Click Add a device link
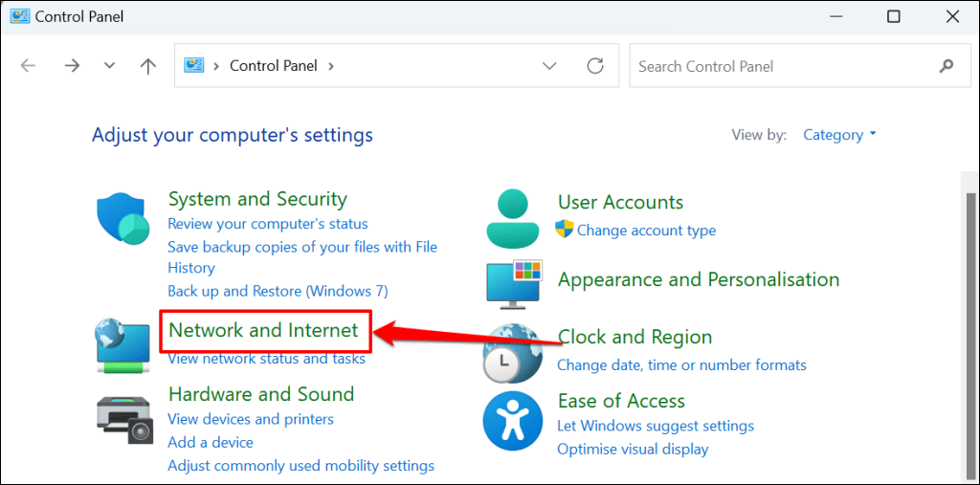Screen dimensions: 980x485 (x=211, y=443)
